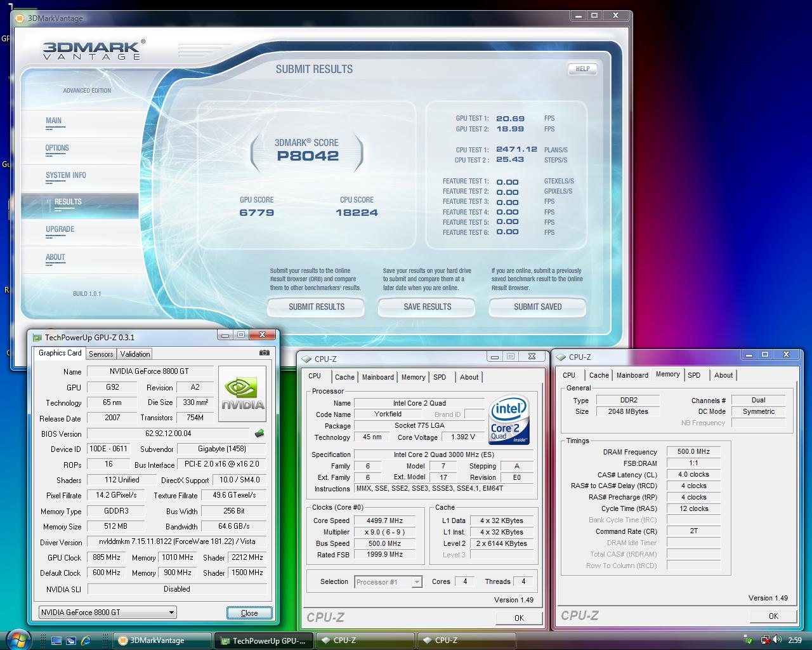Click the HELP button in 3DMark
This screenshot has width=812, height=650.
click(x=582, y=69)
